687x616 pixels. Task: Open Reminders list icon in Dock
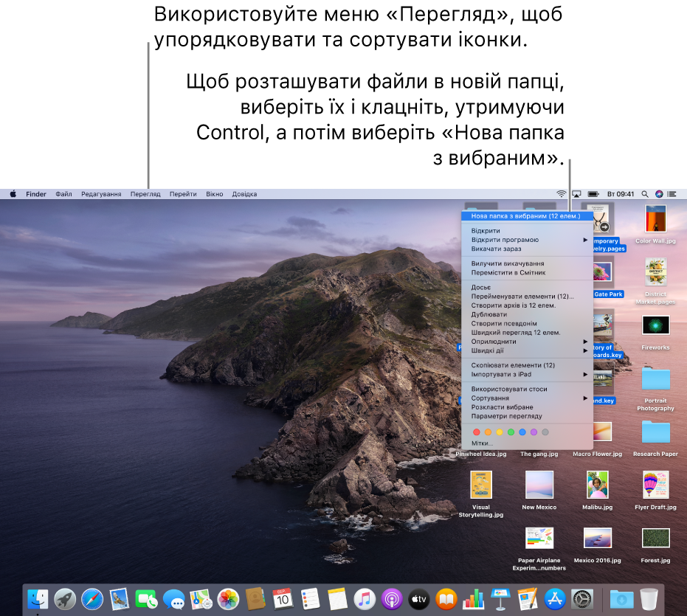[310, 599]
